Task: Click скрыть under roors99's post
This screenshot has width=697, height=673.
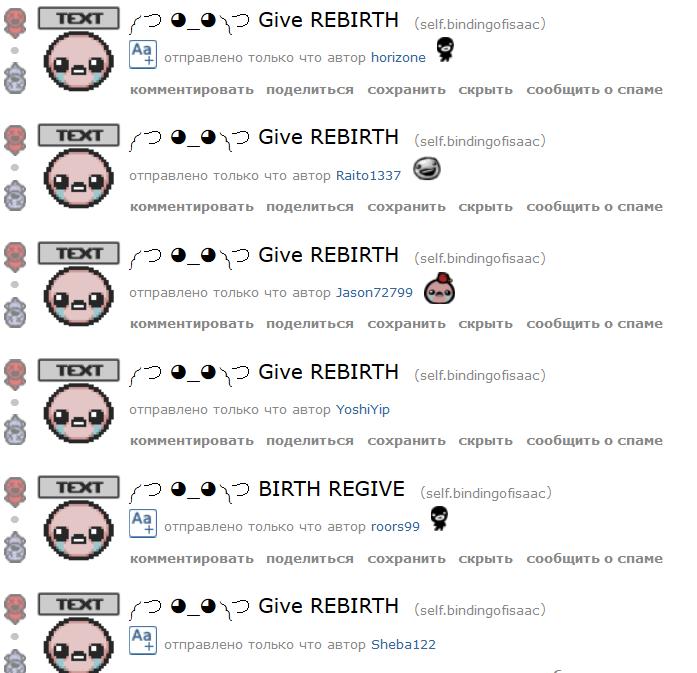Action: [485, 558]
